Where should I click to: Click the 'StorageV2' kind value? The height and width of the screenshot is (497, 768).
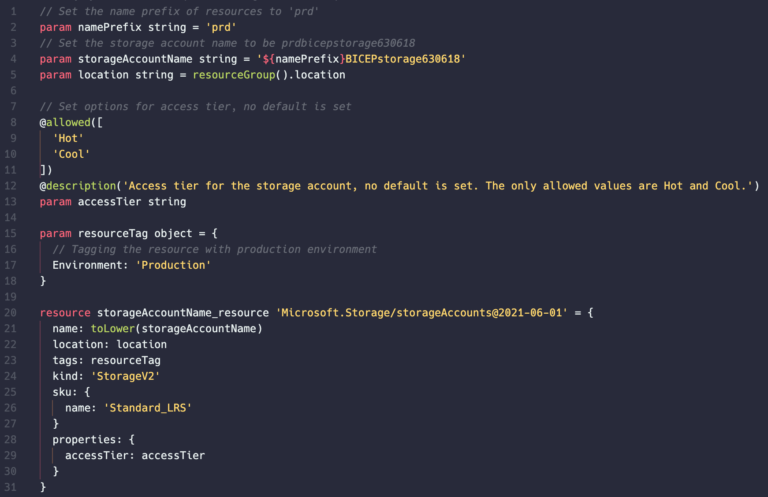125,376
